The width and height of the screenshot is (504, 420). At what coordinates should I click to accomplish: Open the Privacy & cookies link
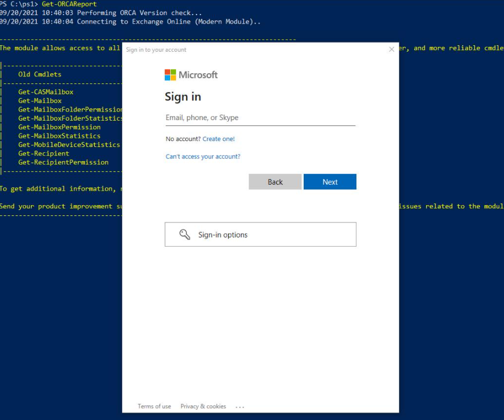[x=203, y=407]
